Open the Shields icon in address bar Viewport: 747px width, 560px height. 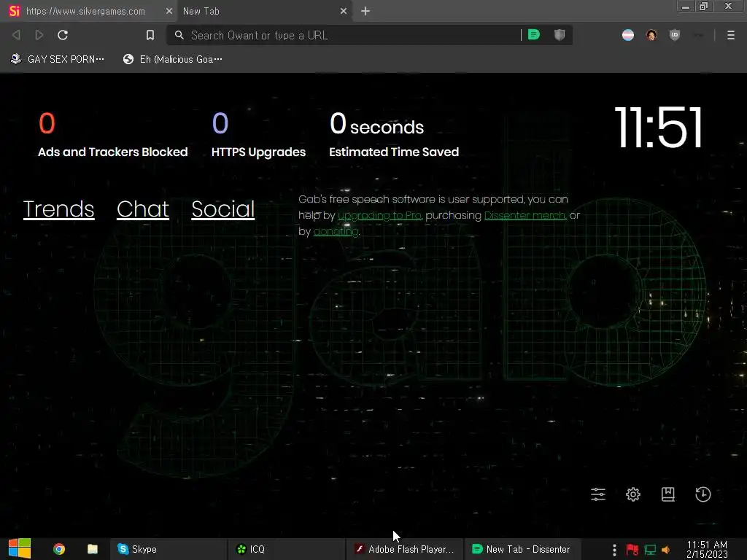560,35
